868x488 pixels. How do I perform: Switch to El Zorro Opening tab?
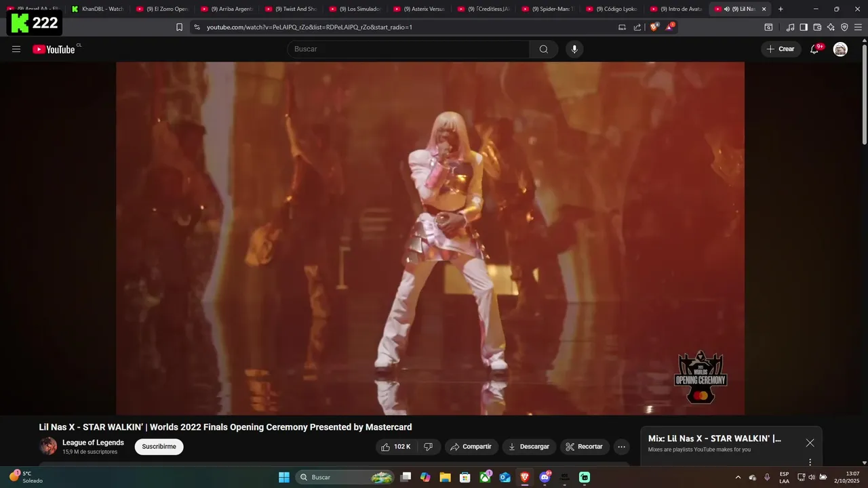point(161,9)
